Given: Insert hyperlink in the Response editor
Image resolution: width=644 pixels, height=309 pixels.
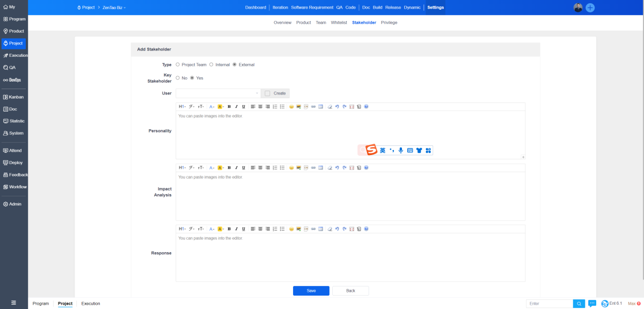Looking at the screenshot, I should point(313,229).
